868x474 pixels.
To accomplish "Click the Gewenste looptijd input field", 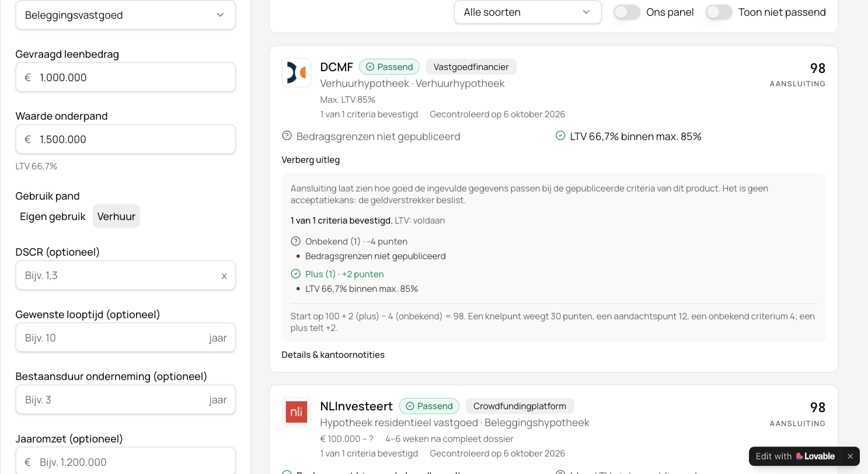I will [126, 338].
